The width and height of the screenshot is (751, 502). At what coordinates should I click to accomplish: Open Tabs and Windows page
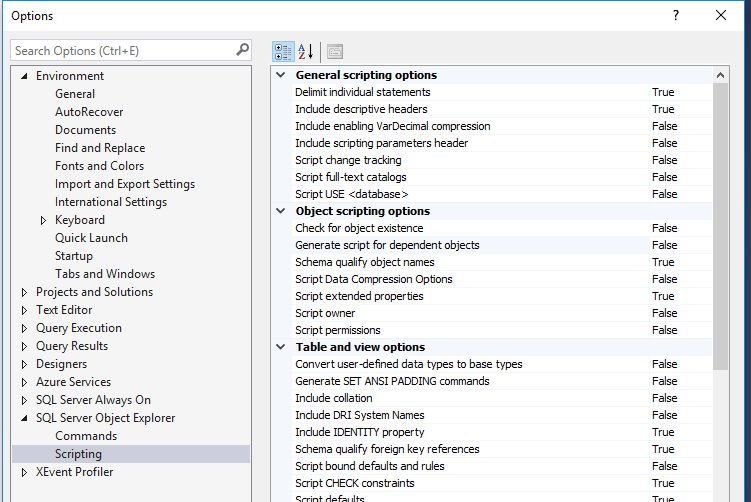pos(105,274)
